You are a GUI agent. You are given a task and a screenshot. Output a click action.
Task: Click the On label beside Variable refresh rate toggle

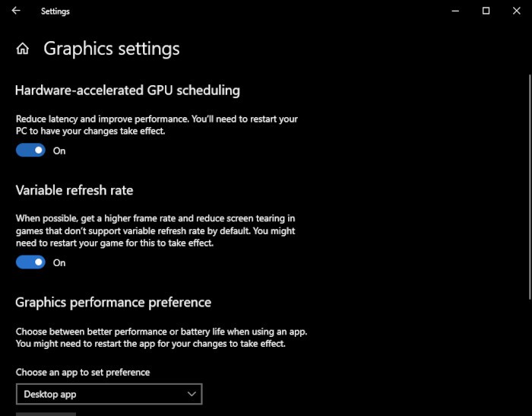point(59,262)
